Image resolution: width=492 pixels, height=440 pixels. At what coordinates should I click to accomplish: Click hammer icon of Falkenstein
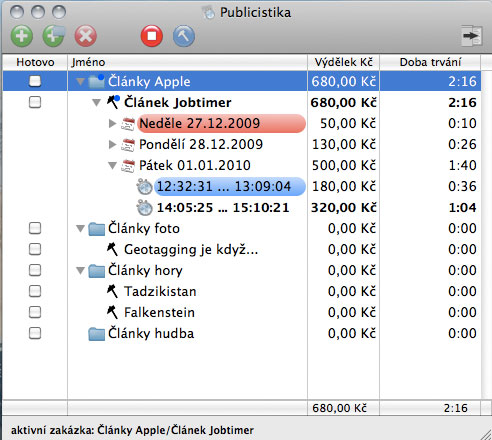(112, 312)
